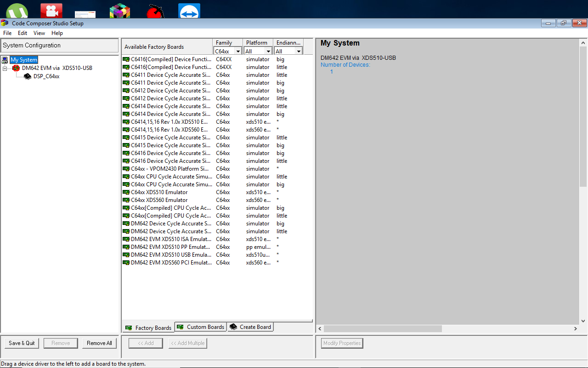The image size is (588, 368).
Task: Click the My System panel horizontal scrollbar thumb
Action: point(383,328)
